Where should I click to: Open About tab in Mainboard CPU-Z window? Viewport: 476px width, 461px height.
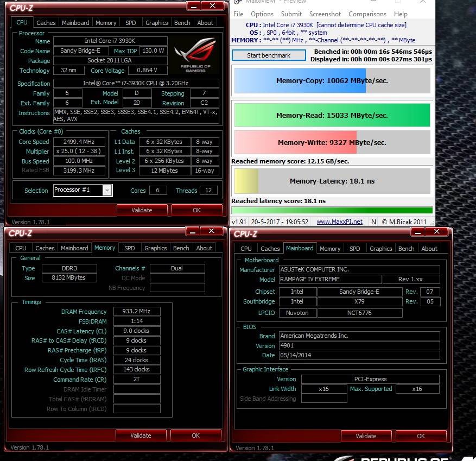click(x=429, y=249)
